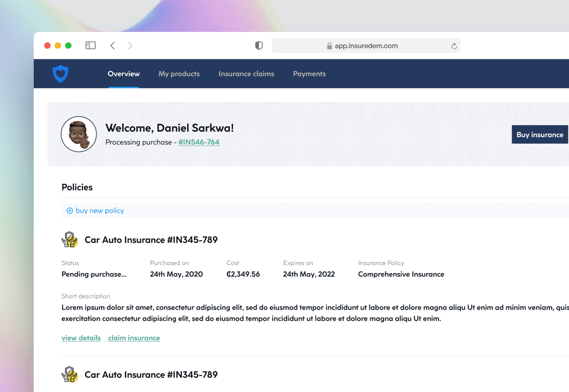Click the second Car Auto Insurance policy icon
Viewport: 569px width, 392px height.
tap(70, 375)
